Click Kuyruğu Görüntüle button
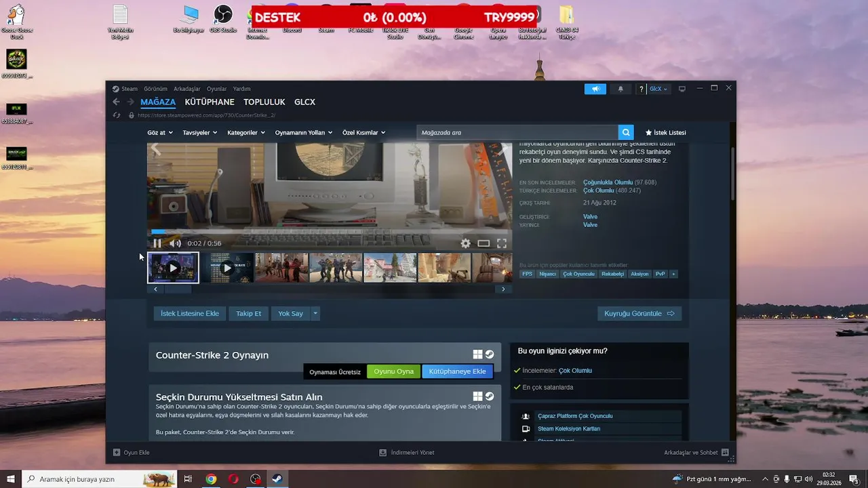868x488 pixels. 639,314
